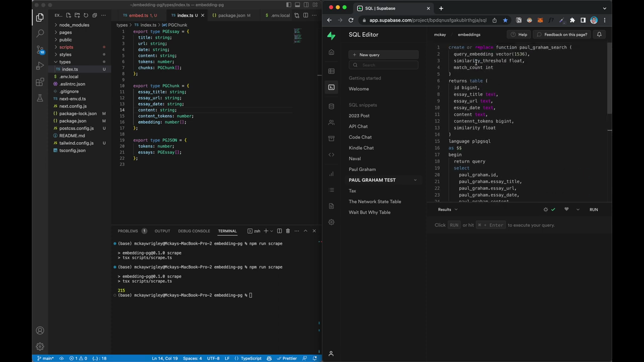
Task: Bookmark page with Chrome star icon
Action: (505, 20)
